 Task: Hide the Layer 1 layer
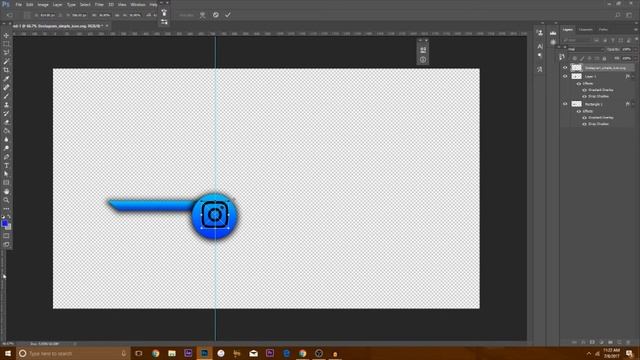pyautogui.click(x=565, y=76)
